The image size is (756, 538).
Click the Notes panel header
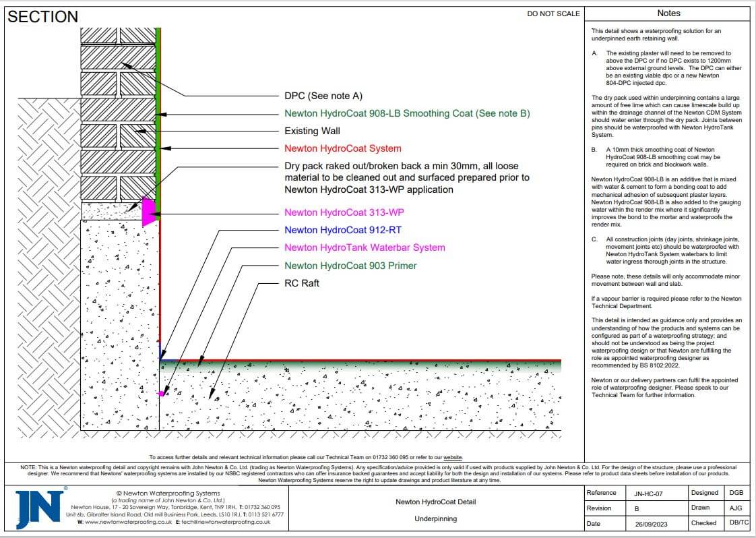tap(668, 13)
